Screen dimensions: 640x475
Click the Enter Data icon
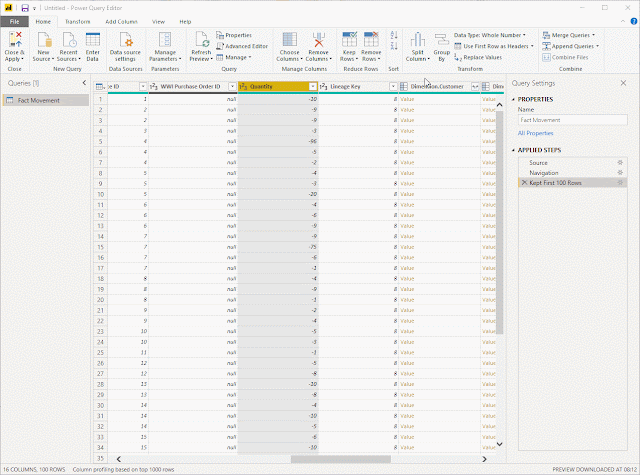tap(93, 40)
